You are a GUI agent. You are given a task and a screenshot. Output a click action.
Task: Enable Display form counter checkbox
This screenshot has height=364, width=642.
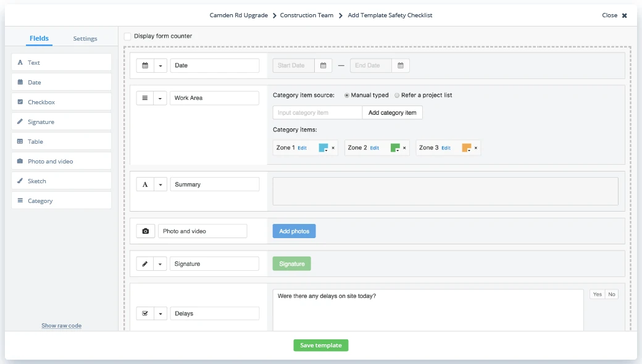(128, 36)
